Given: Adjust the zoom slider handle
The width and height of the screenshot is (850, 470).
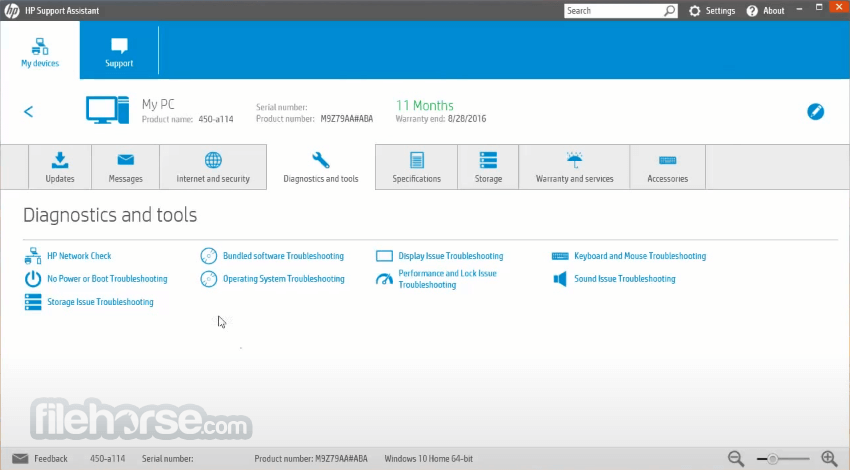Looking at the screenshot, I should point(772,459).
